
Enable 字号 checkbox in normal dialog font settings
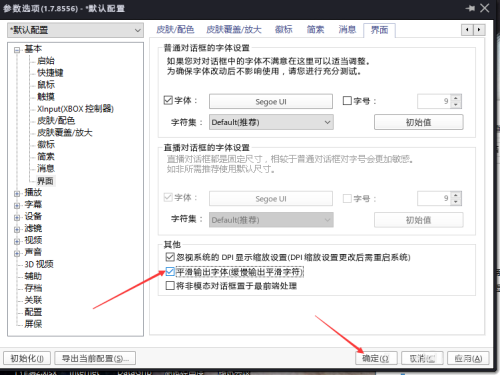347,100
